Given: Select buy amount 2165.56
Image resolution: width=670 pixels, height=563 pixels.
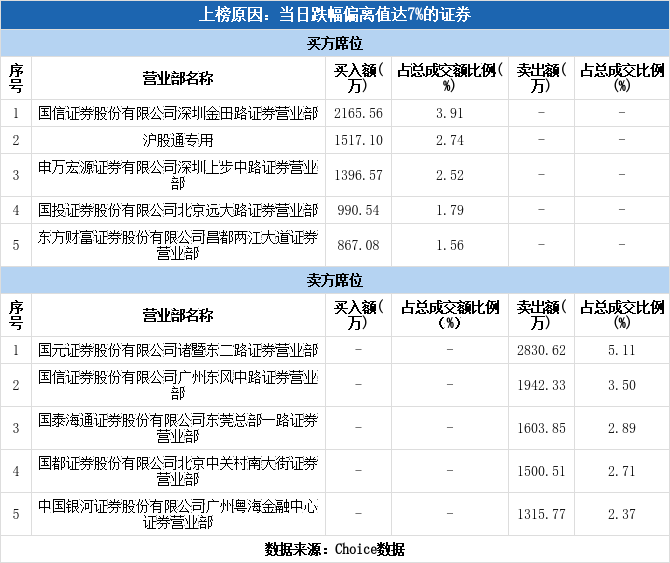Looking at the screenshot, I should [359, 113].
